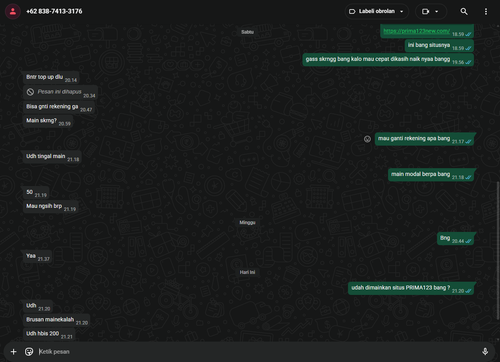Image resolution: width=500 pixels, height=362 pixels.
Task: Select the sent message "Bng"
Action: coord(456,239)
